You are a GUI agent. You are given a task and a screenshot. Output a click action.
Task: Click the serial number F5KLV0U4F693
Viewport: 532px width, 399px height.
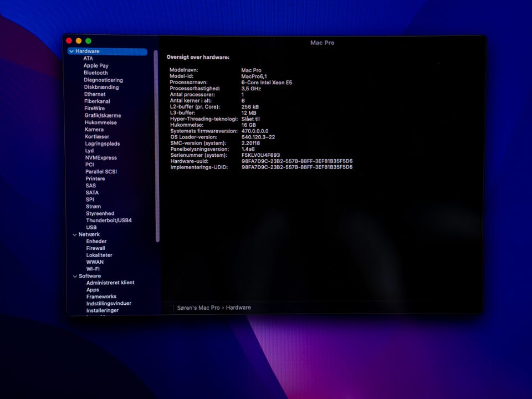point(260,155)
